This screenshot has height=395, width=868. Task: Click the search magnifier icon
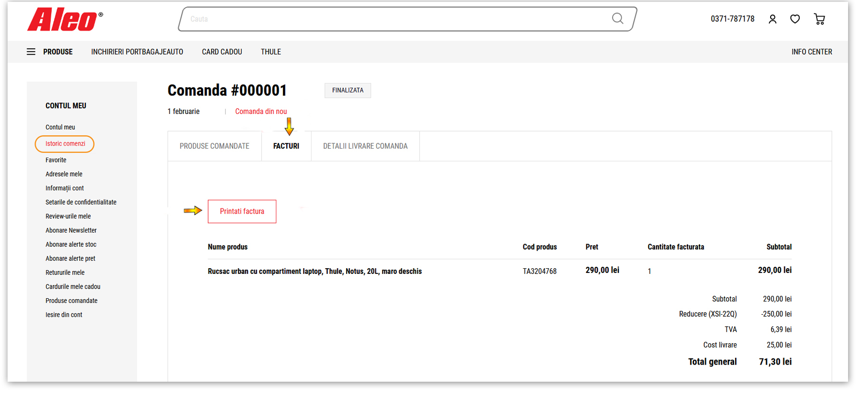pos(617,19)
